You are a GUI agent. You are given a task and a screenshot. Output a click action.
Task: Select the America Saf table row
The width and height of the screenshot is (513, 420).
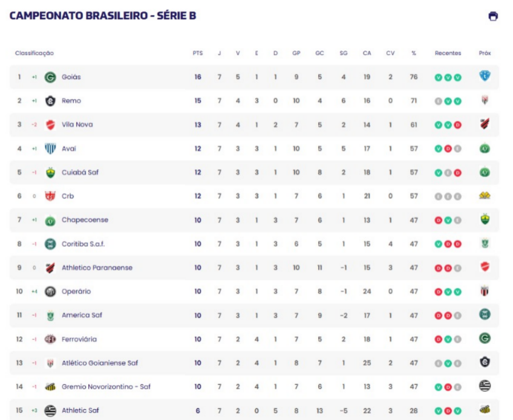(x=254, y=315)
